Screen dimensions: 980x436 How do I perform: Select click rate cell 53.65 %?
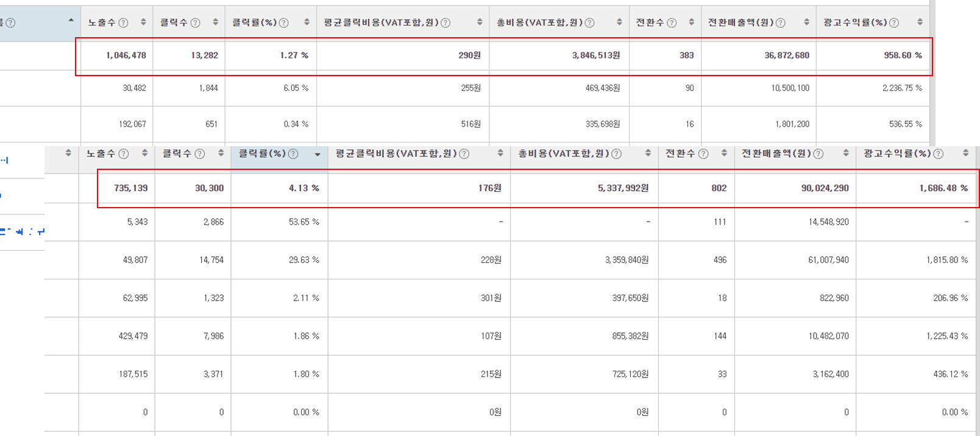point(304,222)
